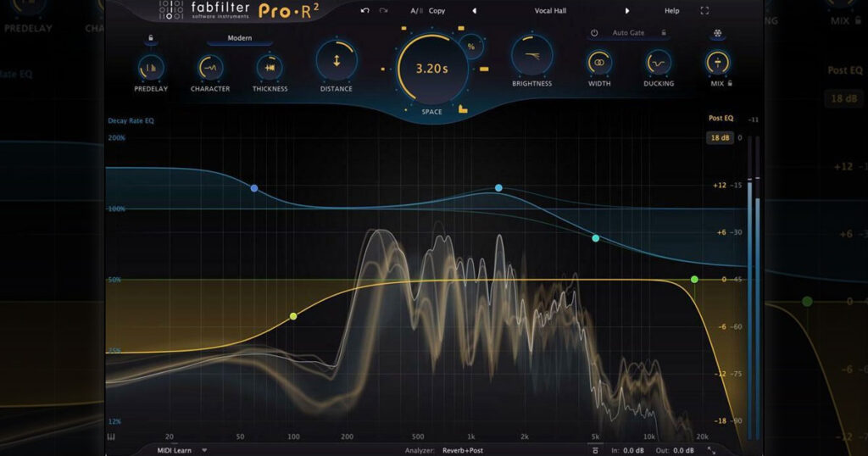This screenshot has width=868, height=456.
Task: Toggle the predelay lock icon
Action: pyautogui.click(x=151, y=38)
